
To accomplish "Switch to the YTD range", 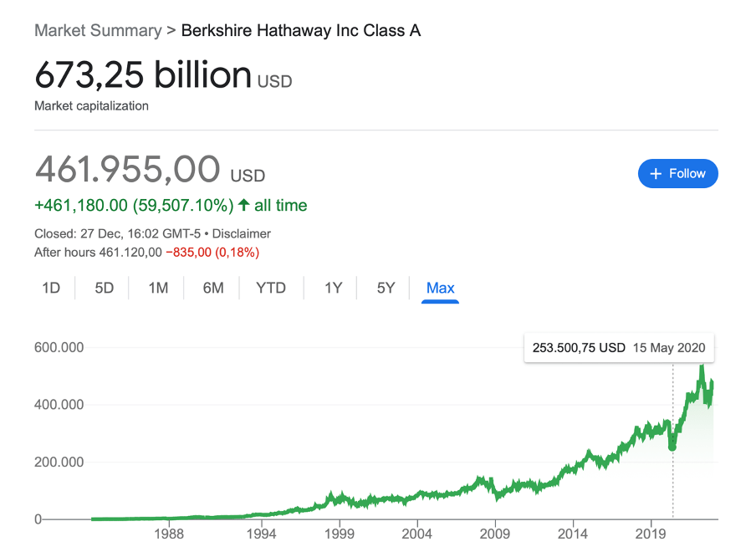I will pos(271,288).
